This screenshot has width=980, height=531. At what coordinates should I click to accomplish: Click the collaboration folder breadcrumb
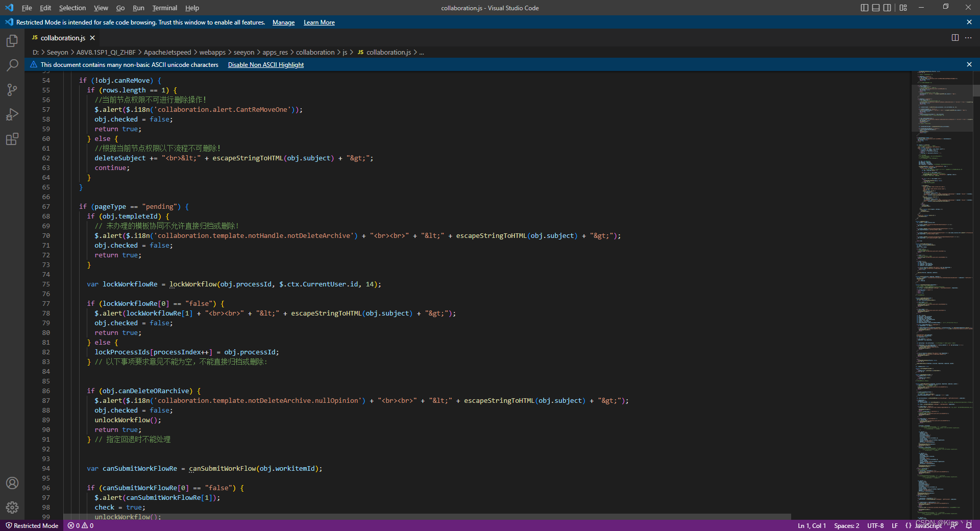click(315, 52)
